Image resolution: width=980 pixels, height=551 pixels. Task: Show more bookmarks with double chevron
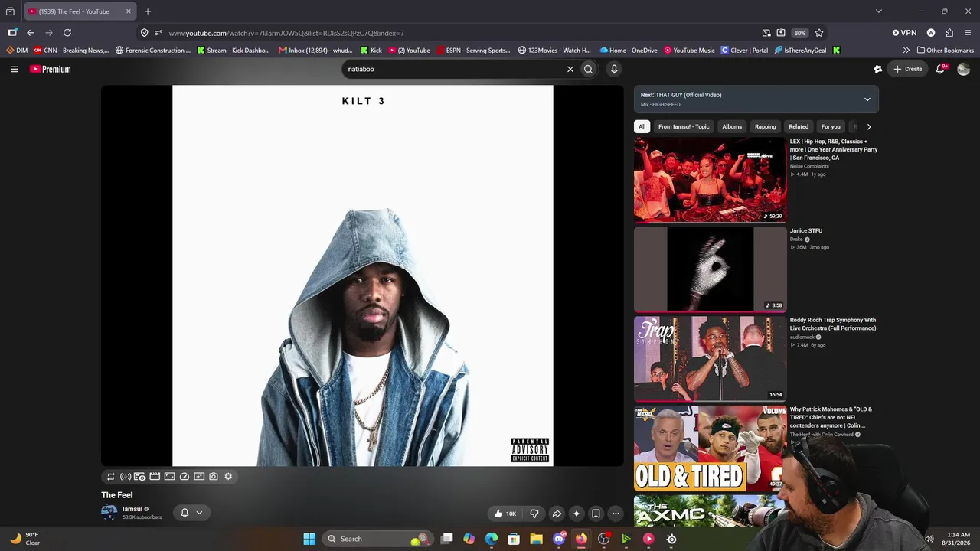[x=906, y=51]
